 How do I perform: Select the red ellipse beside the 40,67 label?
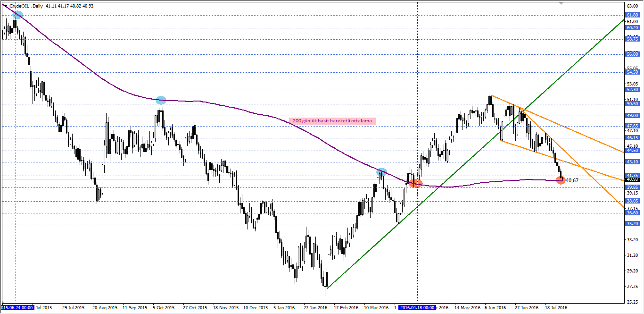coord(561,180)
